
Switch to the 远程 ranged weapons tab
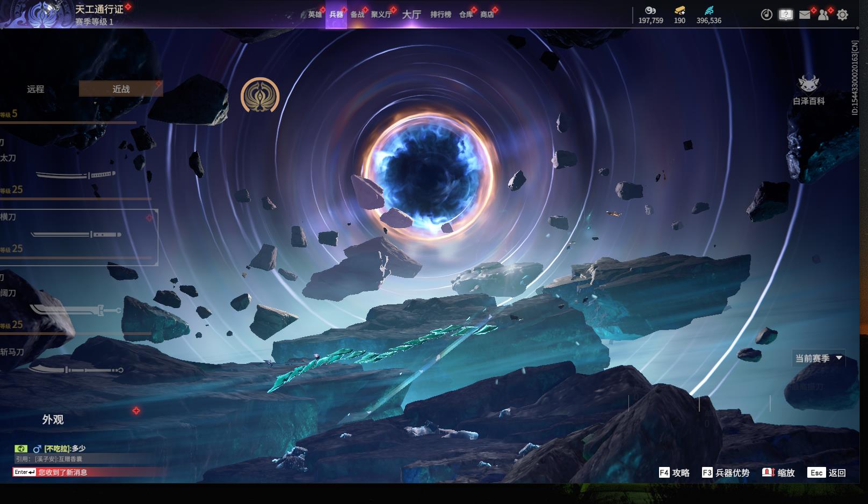coord(35,89)
